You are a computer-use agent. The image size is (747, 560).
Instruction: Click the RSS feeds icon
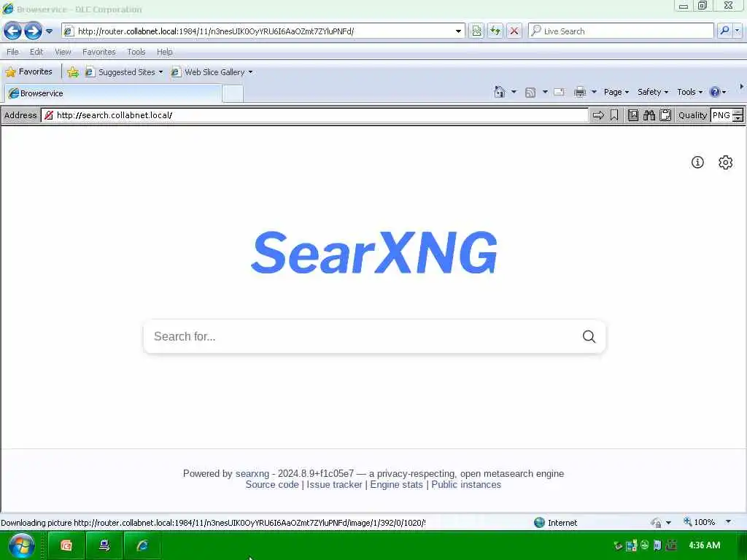530,93
